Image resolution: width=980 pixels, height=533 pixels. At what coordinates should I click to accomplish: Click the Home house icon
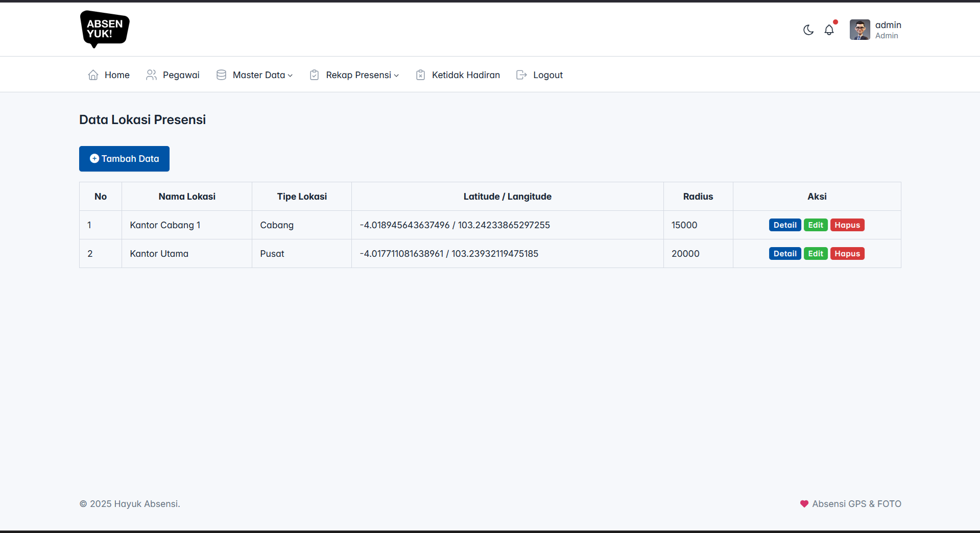(93, 75)
